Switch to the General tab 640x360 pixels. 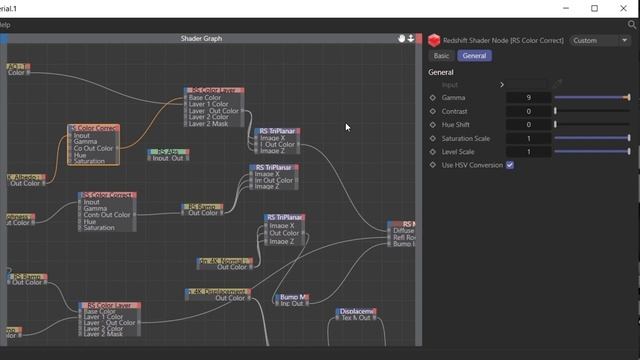474,56
